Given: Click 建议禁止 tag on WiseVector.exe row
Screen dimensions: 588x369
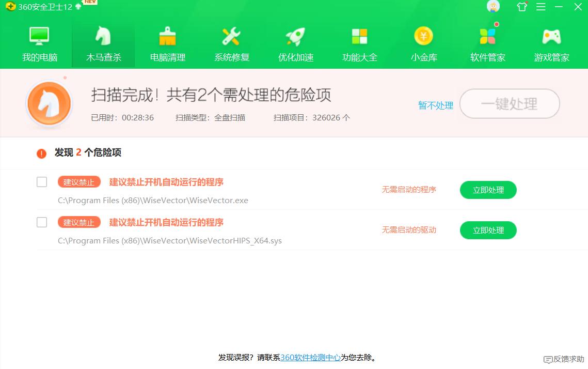Looking at the screenshot, I should 79,182.
